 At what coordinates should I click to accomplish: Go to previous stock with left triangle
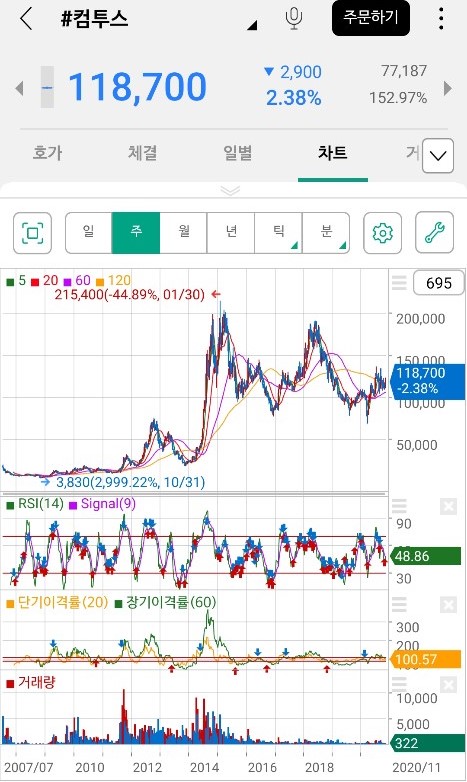click(19, 88)
